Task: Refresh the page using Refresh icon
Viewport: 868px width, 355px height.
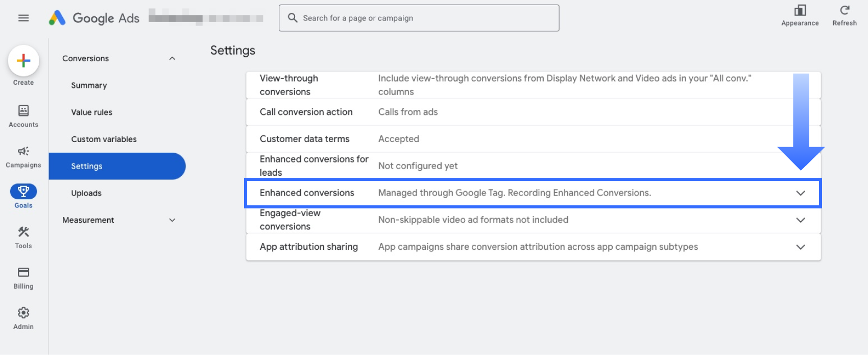Action: 845,11
